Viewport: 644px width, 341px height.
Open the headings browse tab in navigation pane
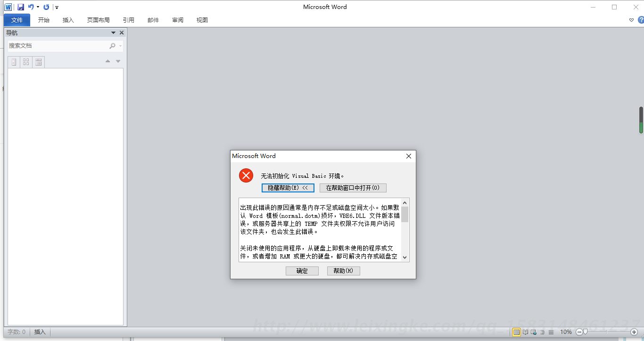tap(14, 62)
